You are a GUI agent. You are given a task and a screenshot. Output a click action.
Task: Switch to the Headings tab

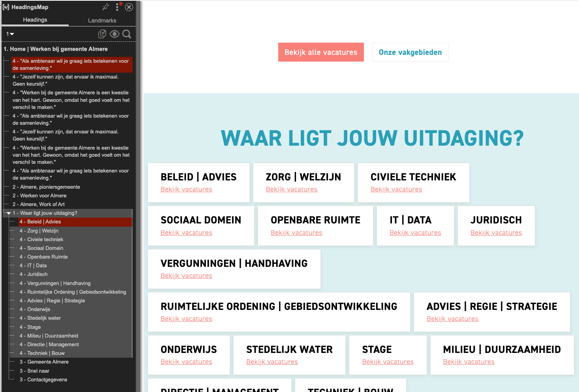pos(35,19)
